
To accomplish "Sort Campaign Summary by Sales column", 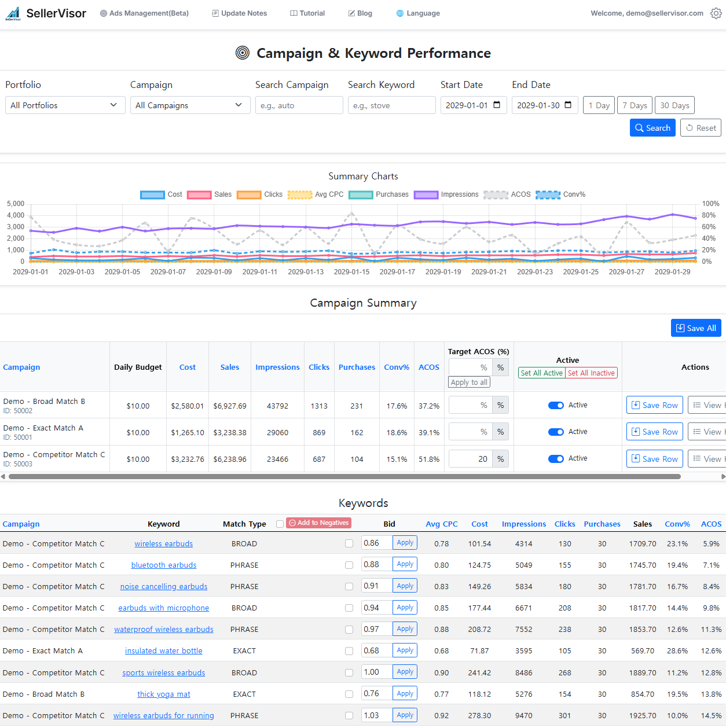I will point(230,367).
